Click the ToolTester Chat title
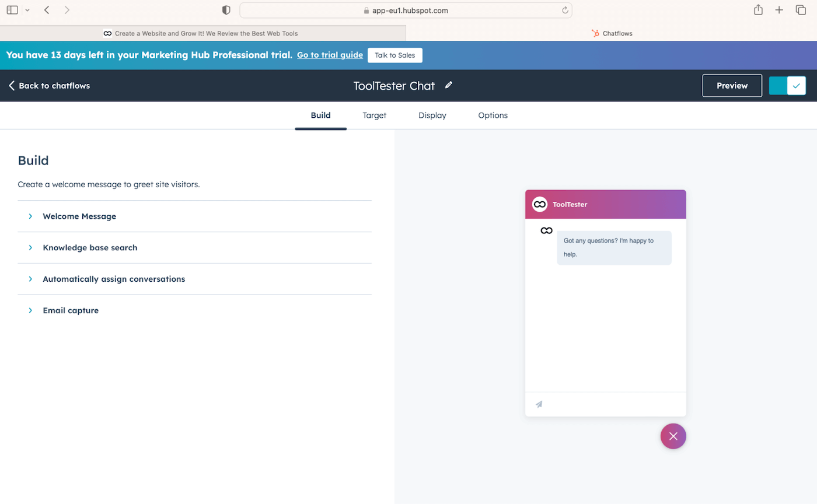This screenshot has width=817, height=504. pos(394,86)
